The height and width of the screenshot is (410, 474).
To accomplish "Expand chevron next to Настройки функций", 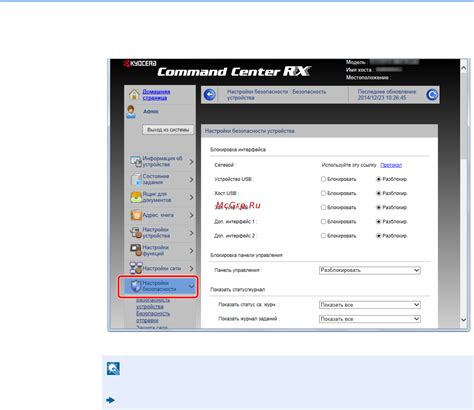I will coord(191,251).
